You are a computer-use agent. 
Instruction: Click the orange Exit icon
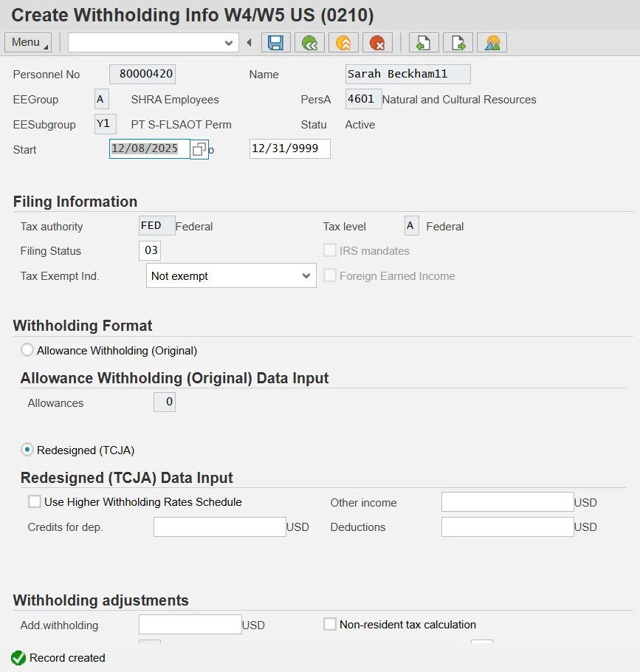click(x=343, y=43)
